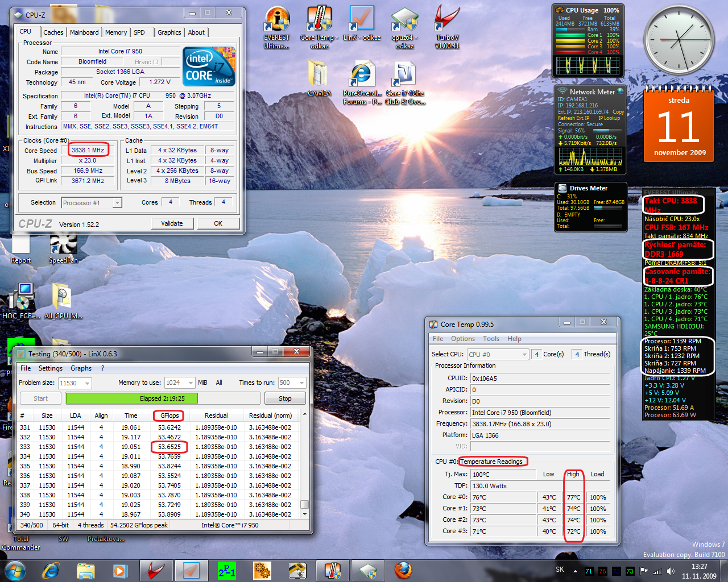Screen dimensions: 728x582
Task: Click the GFlops column header in LinX
Action: (x=169, y=415)
